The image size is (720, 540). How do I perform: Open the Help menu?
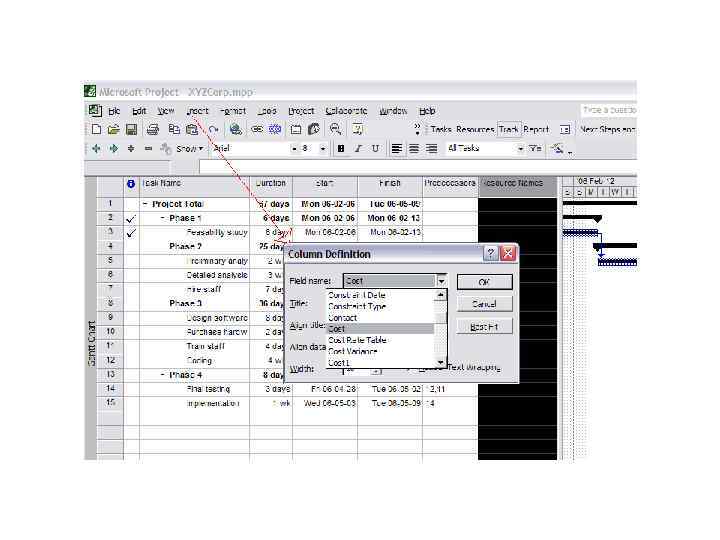(427, 111)
